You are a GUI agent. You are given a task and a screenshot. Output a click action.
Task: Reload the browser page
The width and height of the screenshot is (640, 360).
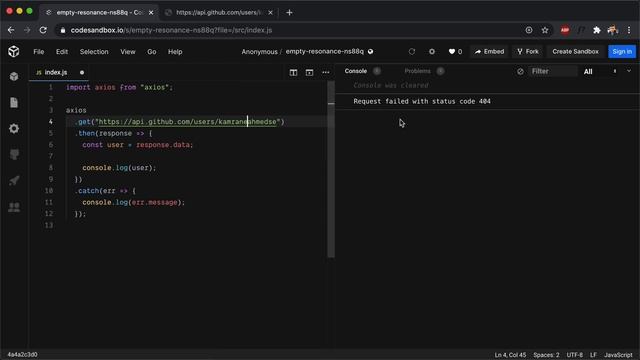43,30
